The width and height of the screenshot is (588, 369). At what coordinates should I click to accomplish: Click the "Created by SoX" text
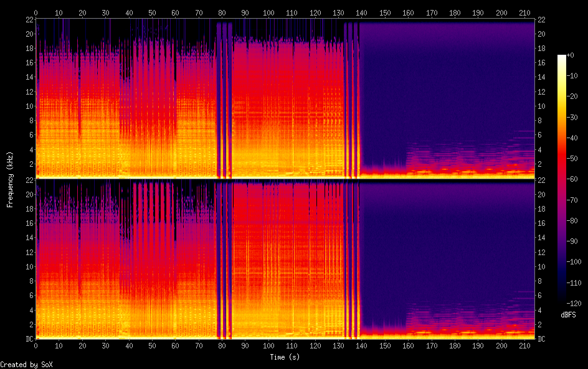(x=26, y=365)
